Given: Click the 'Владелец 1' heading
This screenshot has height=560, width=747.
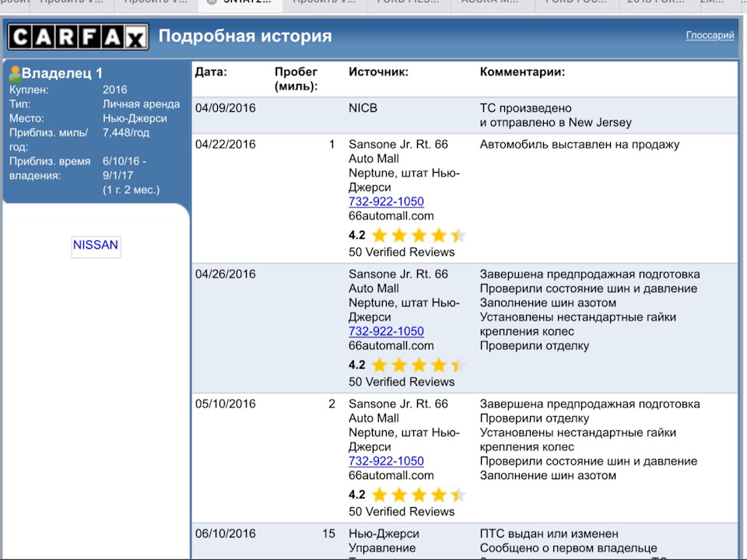Looking at the screenshot, I should click(62, 73).
